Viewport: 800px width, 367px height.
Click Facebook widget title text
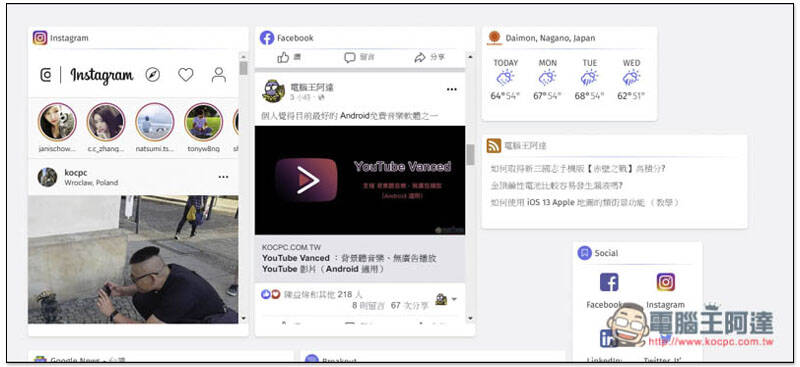[x=295, y=38]
